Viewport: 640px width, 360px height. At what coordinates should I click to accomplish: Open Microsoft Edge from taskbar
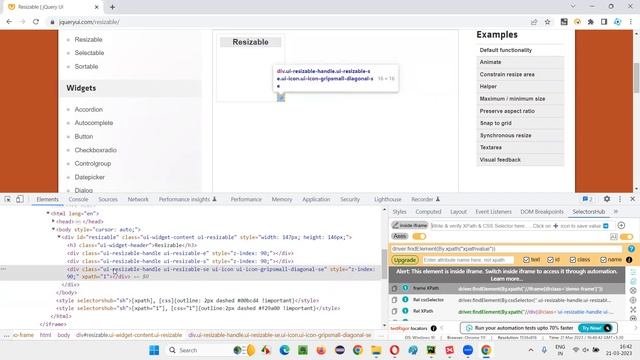[284, 350]
